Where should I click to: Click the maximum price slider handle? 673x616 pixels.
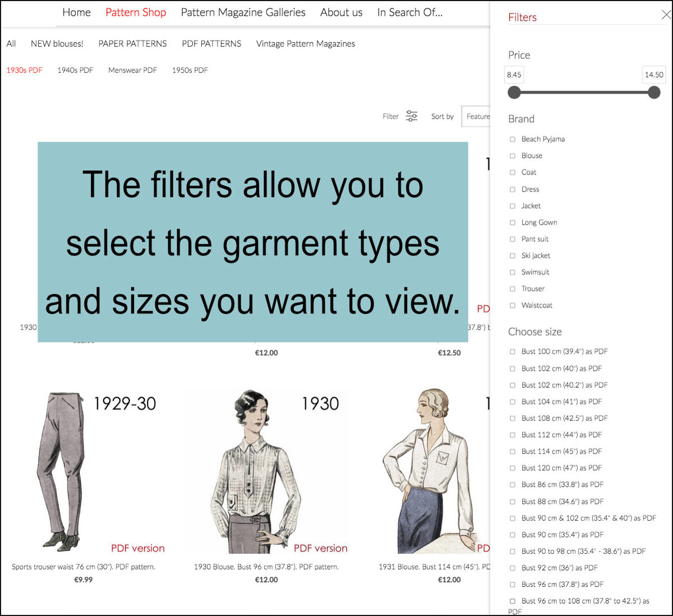click(x=654, y=92)
